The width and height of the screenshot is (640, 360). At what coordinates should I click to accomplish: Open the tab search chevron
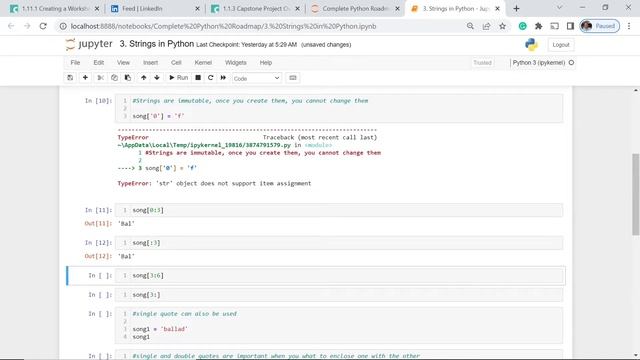(560, 7)
